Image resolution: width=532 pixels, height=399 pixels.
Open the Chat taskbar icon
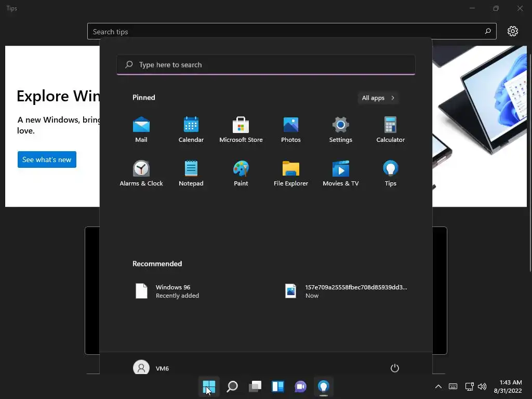click(301, 387)
